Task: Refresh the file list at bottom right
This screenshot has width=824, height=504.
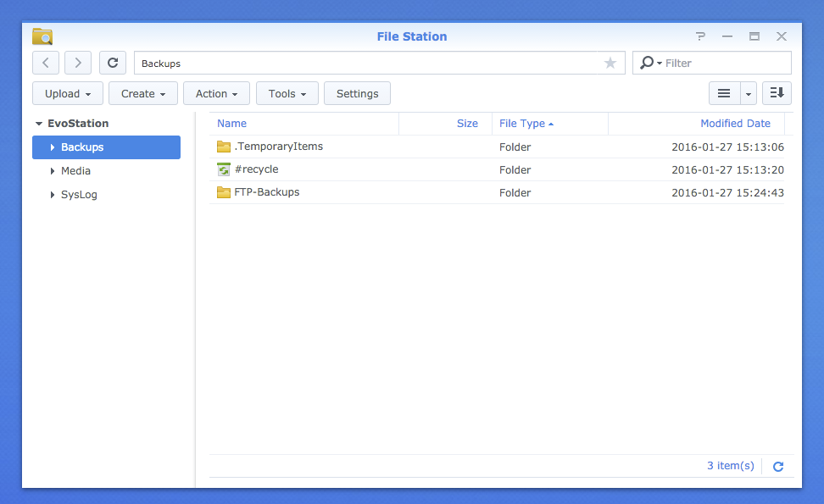Action: pyautogui.click(x=778, y=466)
